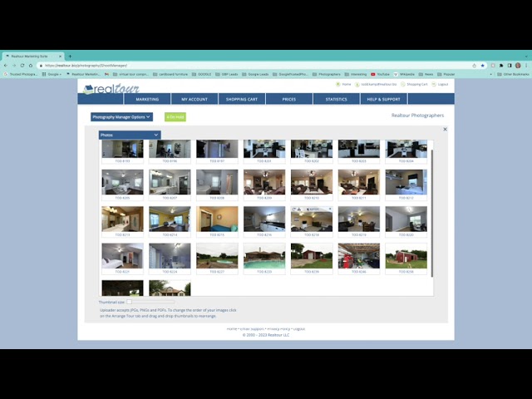
Task: Reload the page with the refresh icon
Action: tap(22, 66)
